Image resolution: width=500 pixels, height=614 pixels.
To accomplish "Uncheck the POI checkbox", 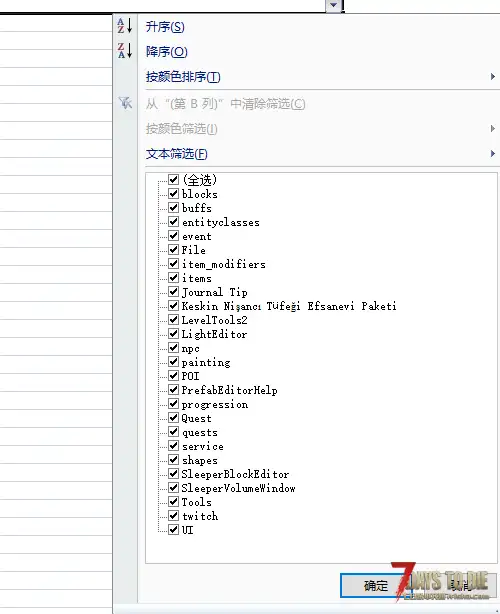I will 173,376.
